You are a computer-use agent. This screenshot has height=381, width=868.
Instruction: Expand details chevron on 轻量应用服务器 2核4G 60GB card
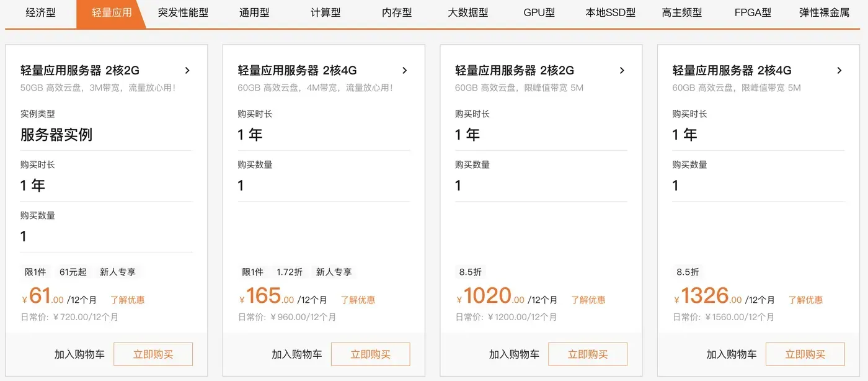click(404, 70)
